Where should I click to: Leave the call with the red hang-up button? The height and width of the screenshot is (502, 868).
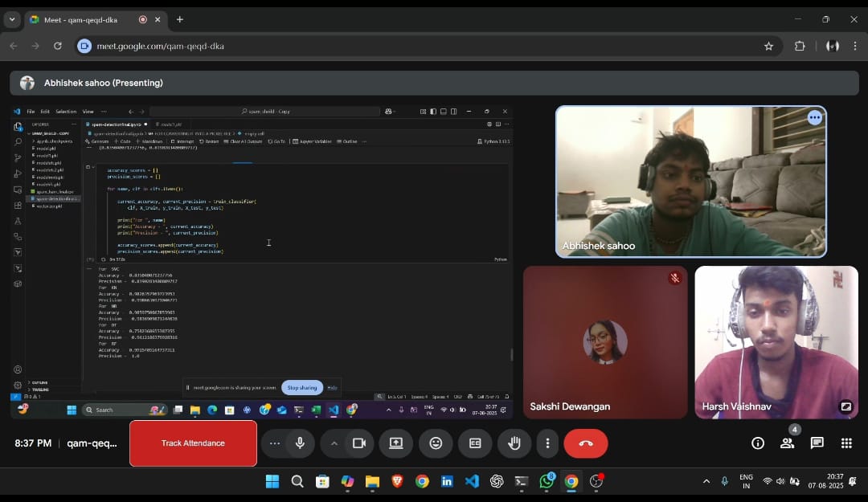tap(586, 443)
